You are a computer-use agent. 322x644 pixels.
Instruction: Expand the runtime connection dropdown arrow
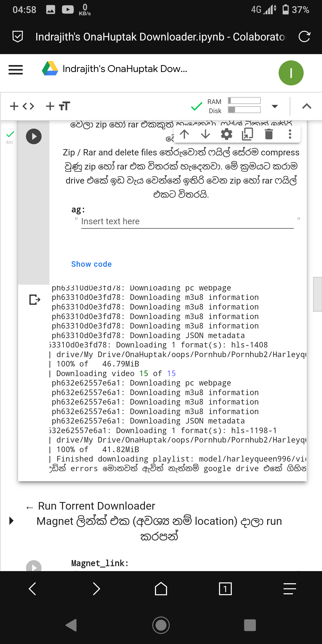pyautogui.click(x=275, y=106)
